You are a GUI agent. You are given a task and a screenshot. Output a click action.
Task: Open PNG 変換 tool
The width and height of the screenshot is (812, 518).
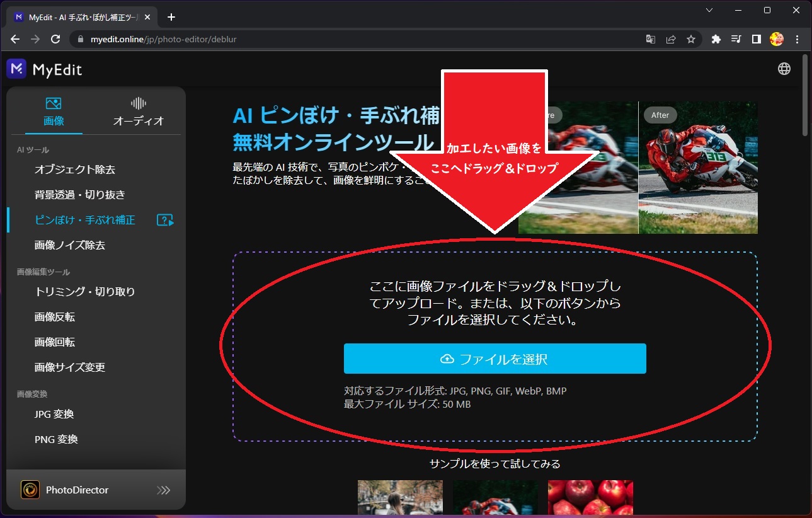pyautogui.click(x=56, y=439)
